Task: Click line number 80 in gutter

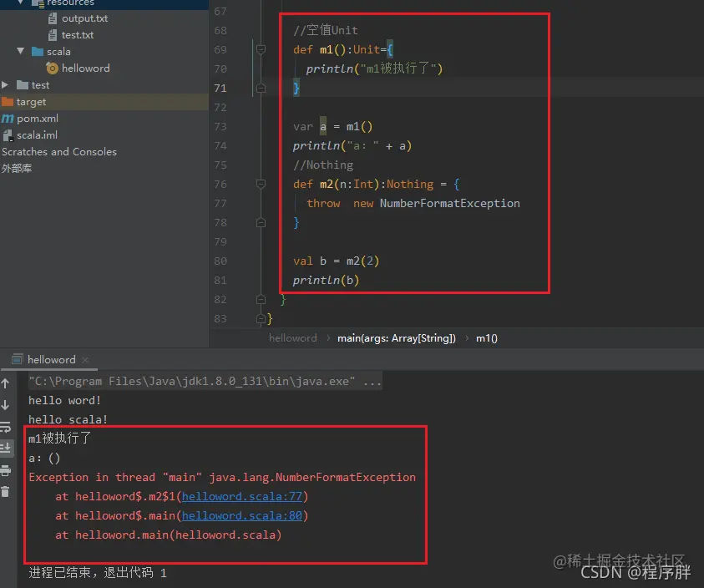Action: [220, 261]
